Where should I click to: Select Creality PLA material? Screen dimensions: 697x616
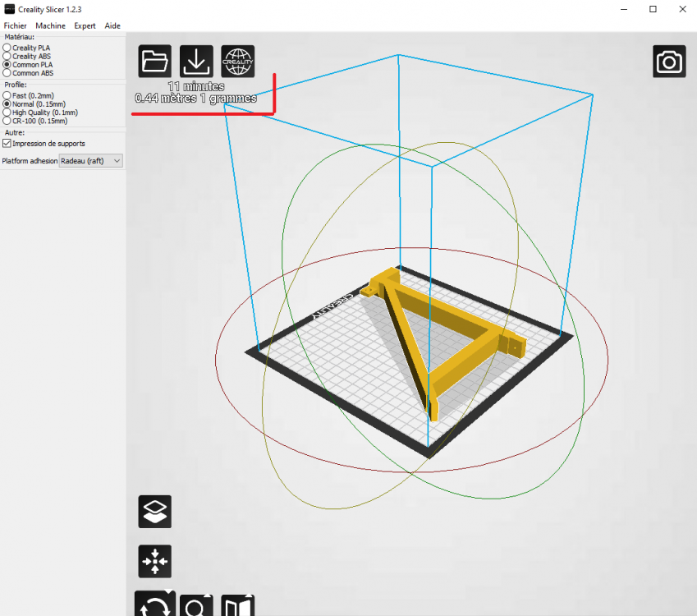click(26, 48)
